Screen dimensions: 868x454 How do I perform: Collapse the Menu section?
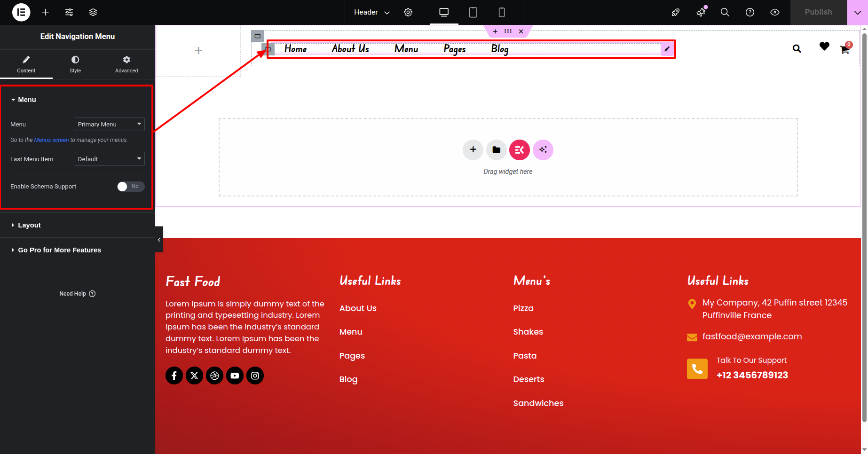[x=24, y=100]
